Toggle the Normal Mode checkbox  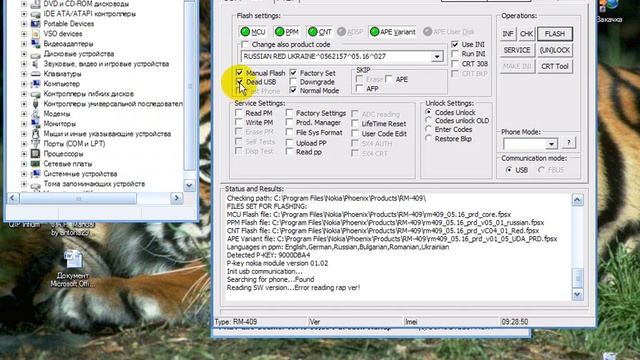coord(293,91)
